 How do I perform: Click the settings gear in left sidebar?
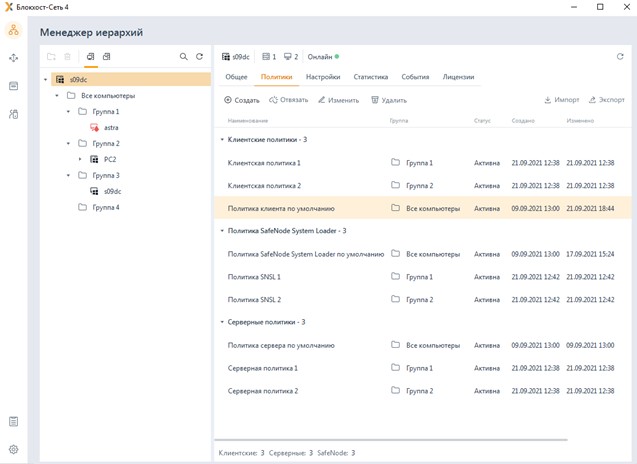tap(13, 450)
